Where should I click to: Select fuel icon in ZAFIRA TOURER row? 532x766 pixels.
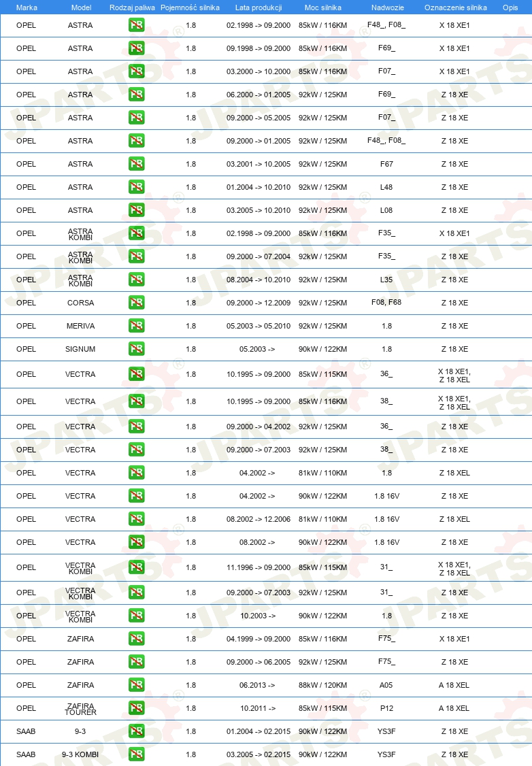(x=136, y=708)
